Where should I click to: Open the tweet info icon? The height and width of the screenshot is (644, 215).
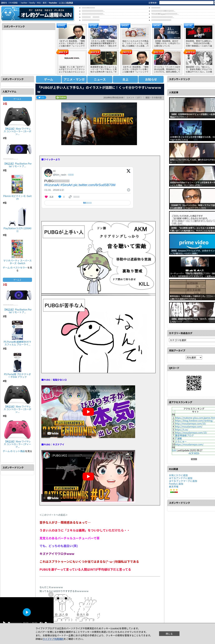pyautogui.click(x=128, y=190)
